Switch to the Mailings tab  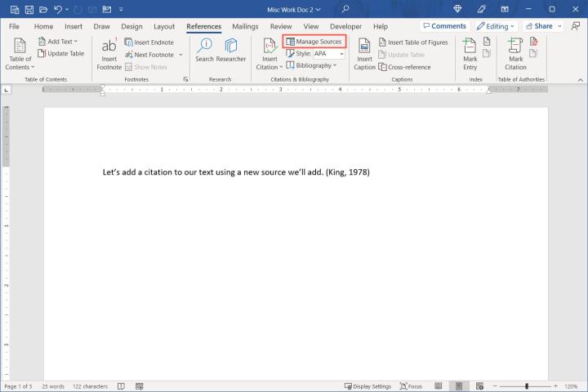[245, 26]
